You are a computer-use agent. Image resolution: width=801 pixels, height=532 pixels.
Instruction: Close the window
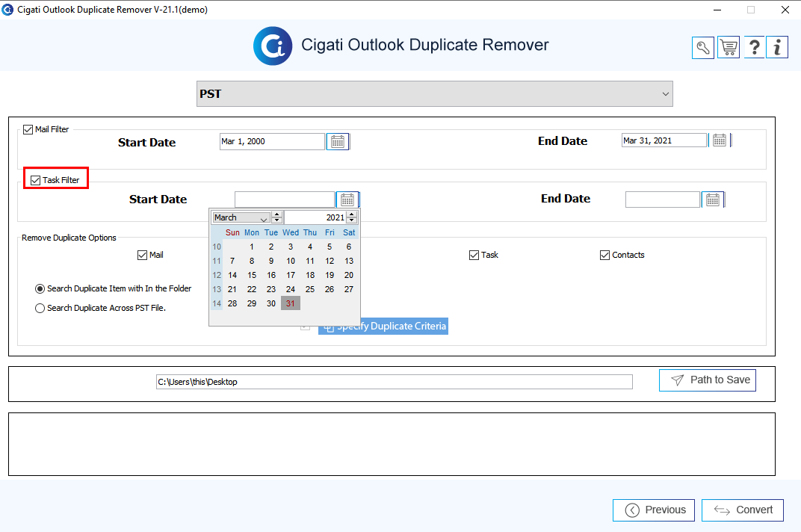coord(785,10)
